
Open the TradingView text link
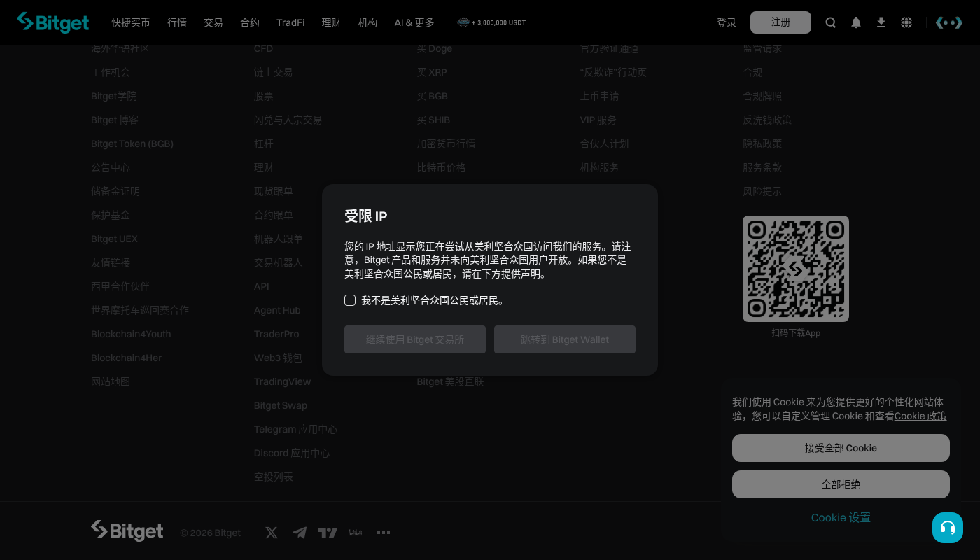tap(283, 381)
